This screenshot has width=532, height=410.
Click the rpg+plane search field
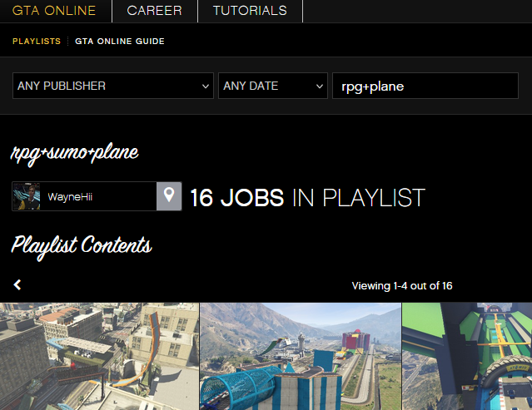425,86
